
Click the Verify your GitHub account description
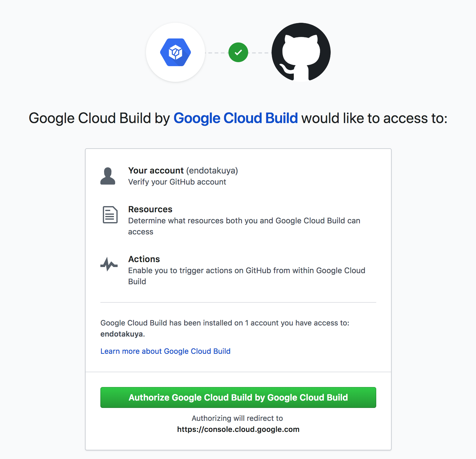point(177,182)
